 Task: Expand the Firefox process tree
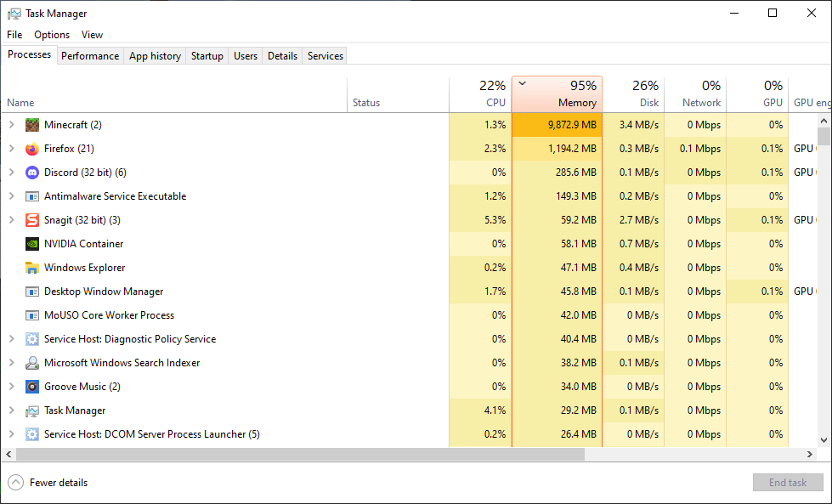[x=11, y=149]
